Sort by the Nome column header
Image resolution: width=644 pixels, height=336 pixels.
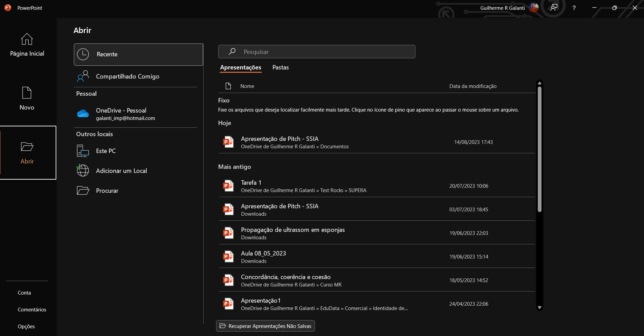(x=247, y=86)
